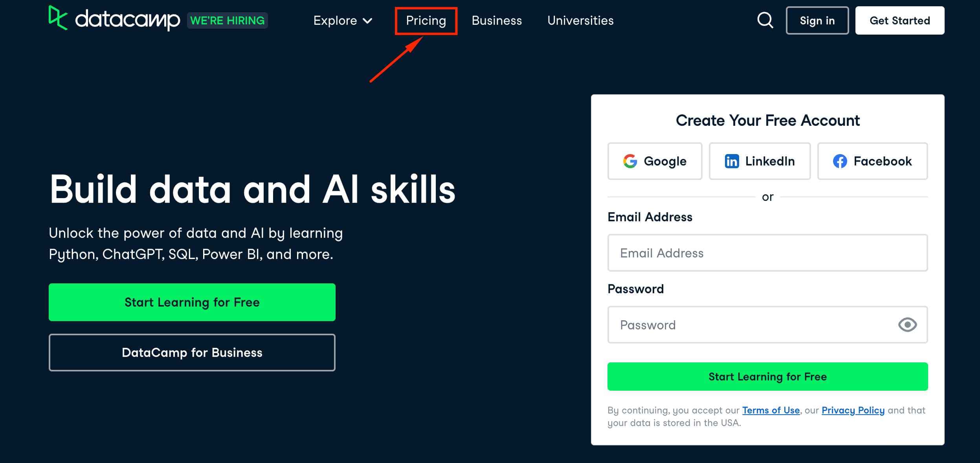This screenshot has width=980, height=463.
Task: Toggle password visibility eye icon
Action: click(907, 324)
